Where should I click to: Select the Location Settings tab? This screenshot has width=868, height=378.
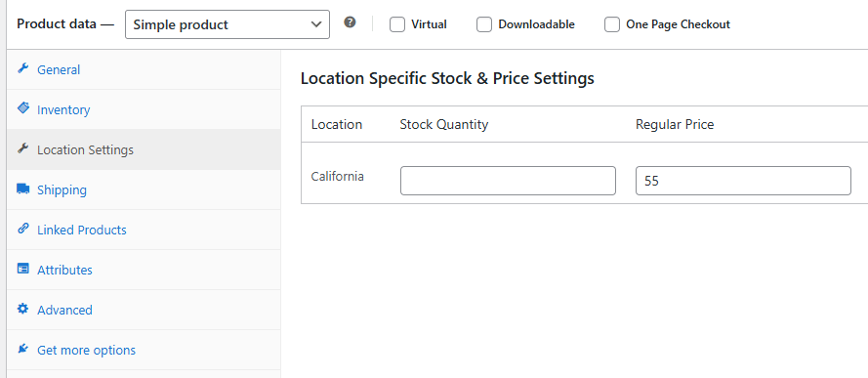[x=144, y=150]
